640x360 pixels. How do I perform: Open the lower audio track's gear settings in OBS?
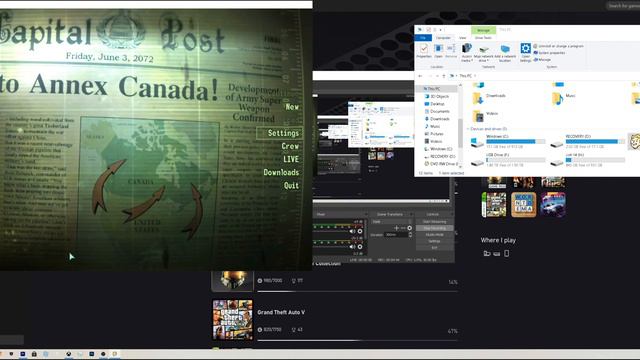[x=360, y=247]
